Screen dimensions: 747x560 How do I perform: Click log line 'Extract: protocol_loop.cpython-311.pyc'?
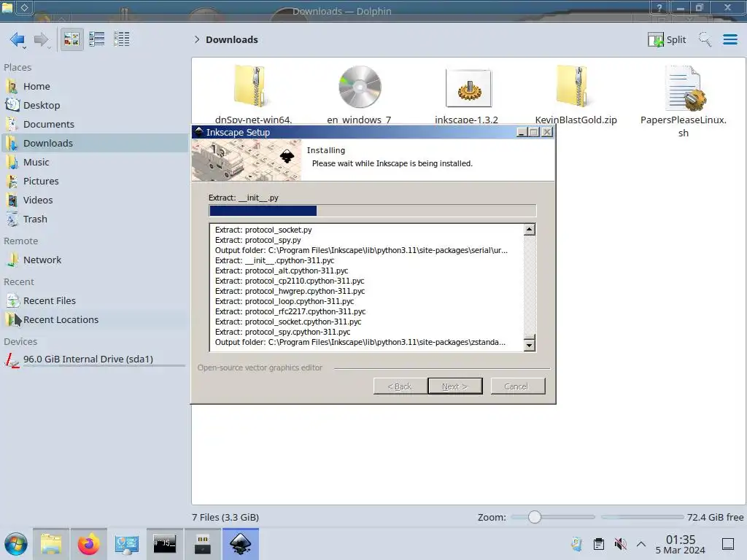click(x=285, y=301)
